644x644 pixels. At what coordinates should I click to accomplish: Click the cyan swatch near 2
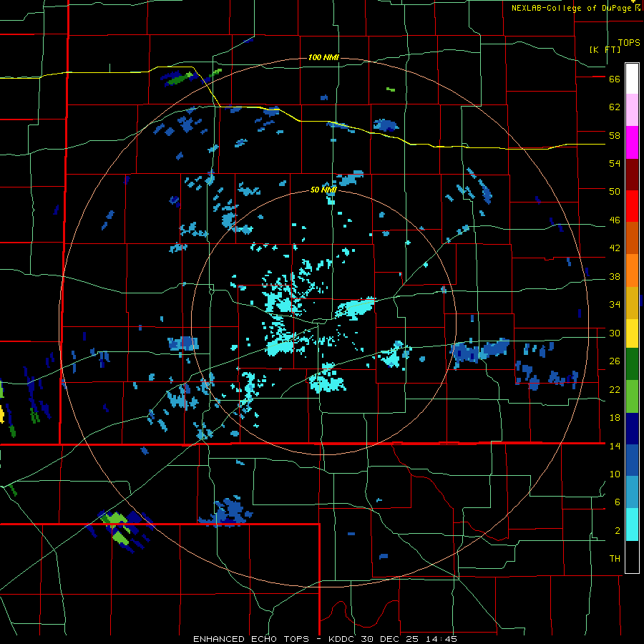[632, 525]
